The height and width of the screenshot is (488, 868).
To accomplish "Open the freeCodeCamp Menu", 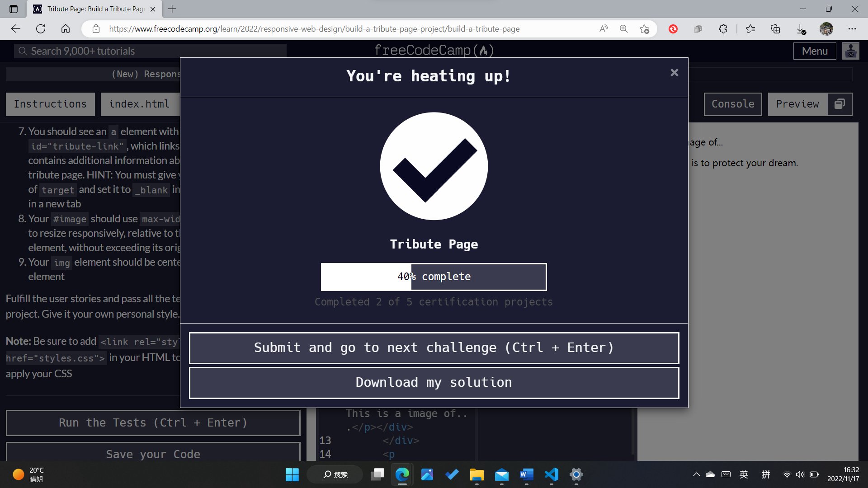I will [x=815, y=51].
